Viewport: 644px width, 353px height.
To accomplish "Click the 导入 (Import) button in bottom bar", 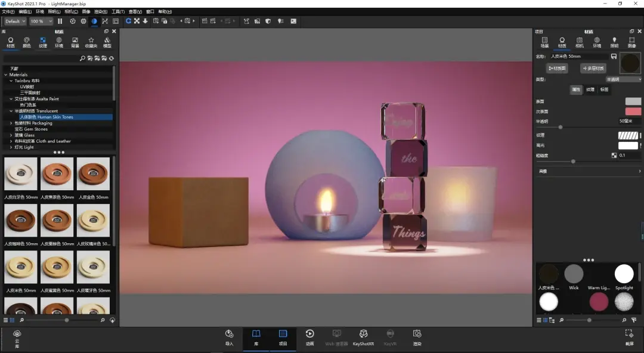I will point(229,338).
